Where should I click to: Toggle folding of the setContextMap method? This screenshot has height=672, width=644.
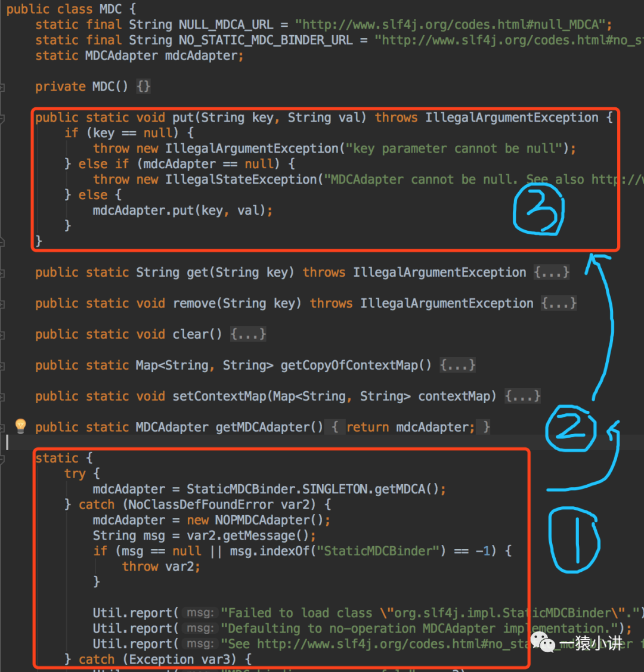coord(522,396)
